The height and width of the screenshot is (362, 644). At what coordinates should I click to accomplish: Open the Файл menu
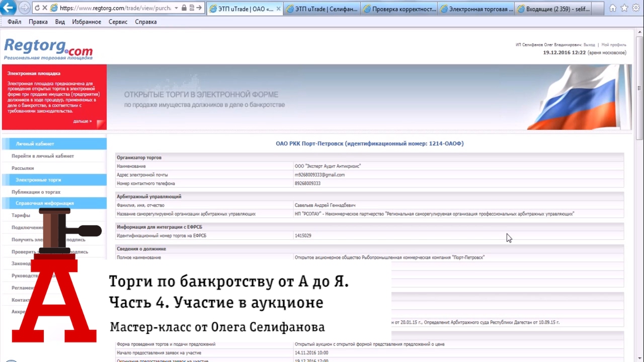tap(14, 22)
